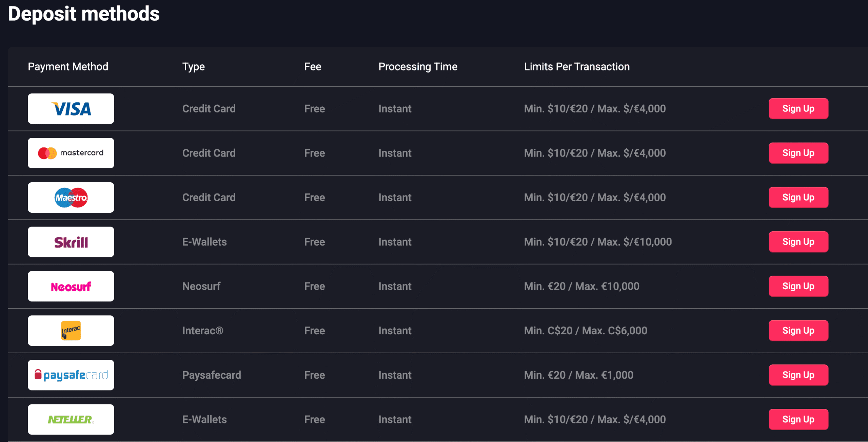Select Credit Card type in Mastercard row
868x442 pixels.
coord(209,153)
